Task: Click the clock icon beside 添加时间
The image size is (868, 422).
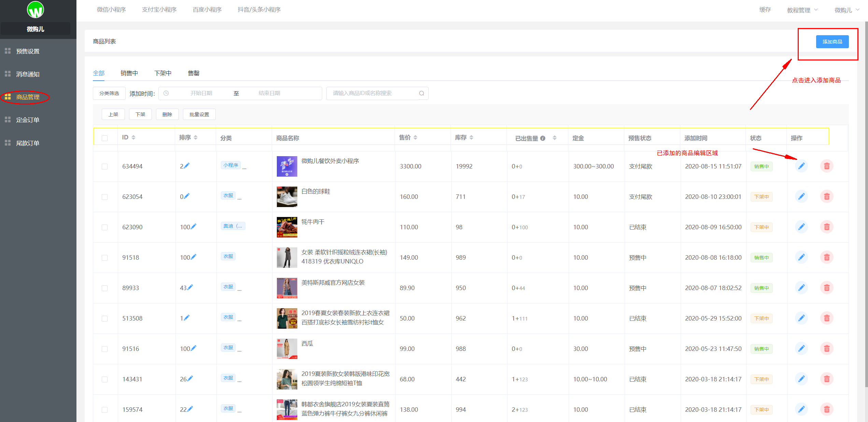Action: [x=166, y=93]
